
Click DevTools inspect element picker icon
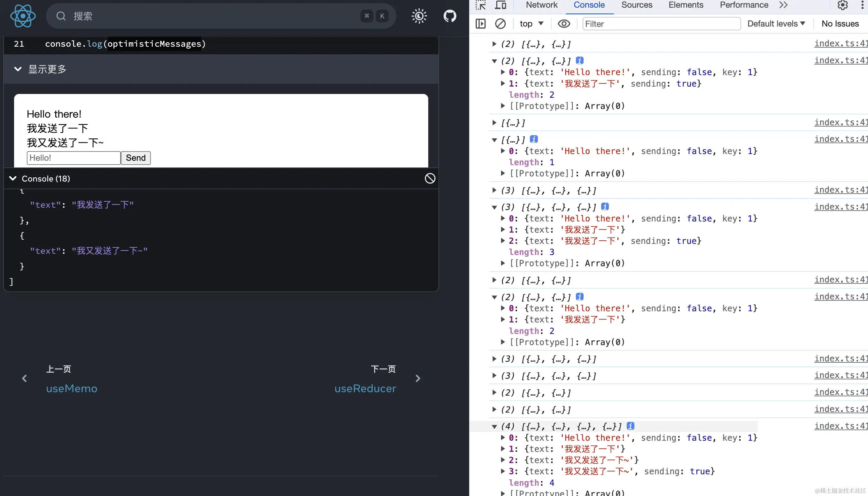481,5
